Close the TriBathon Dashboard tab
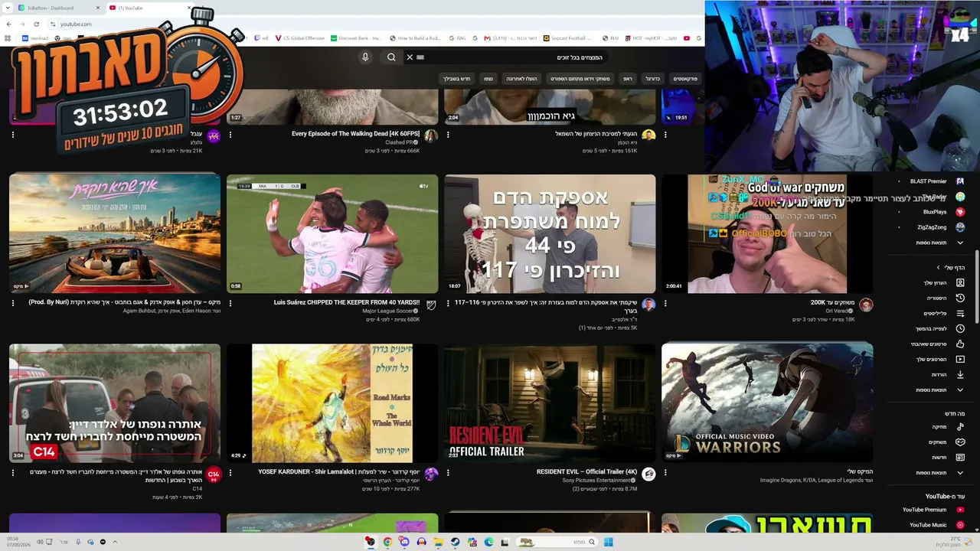 point(98,8)
